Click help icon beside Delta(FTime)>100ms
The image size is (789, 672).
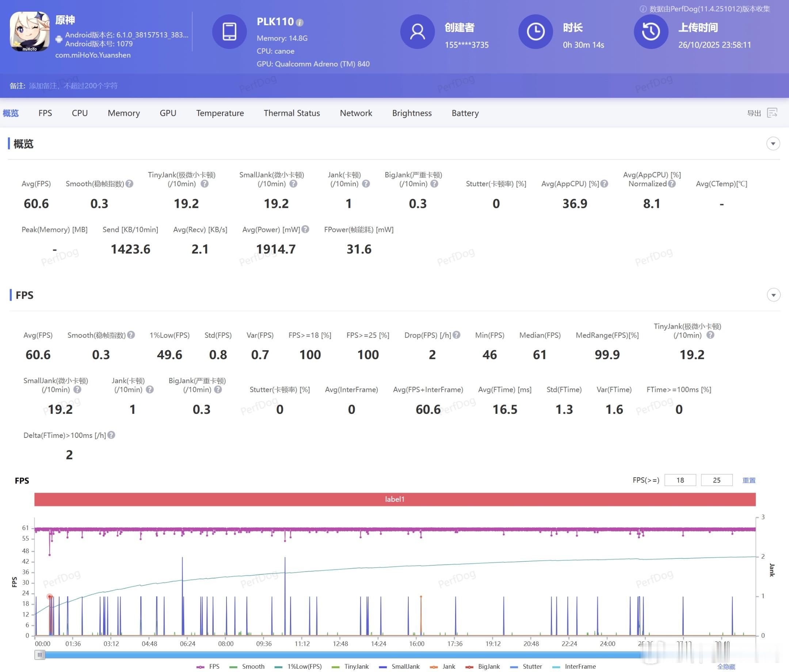pos(111,435)
